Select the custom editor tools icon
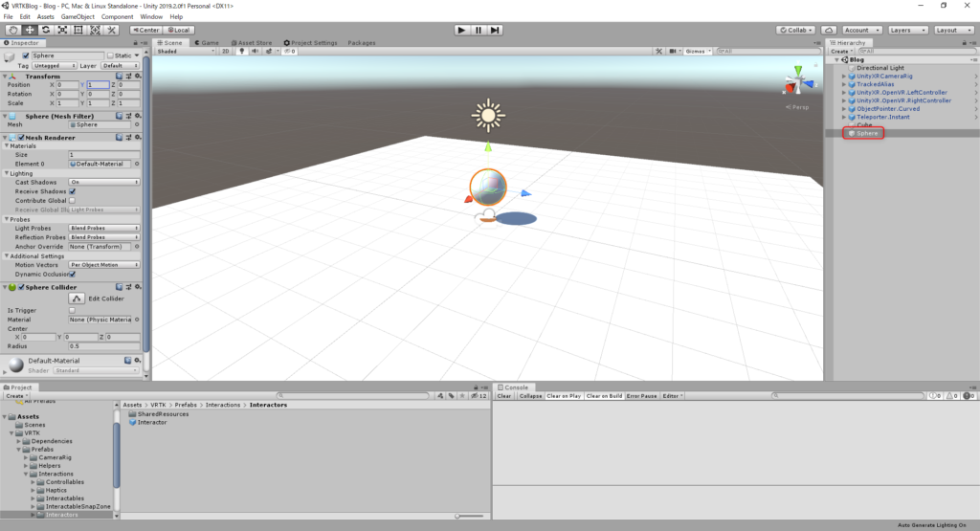The width and height of the screenshot is (980, 531). click(x=111, y=30)
